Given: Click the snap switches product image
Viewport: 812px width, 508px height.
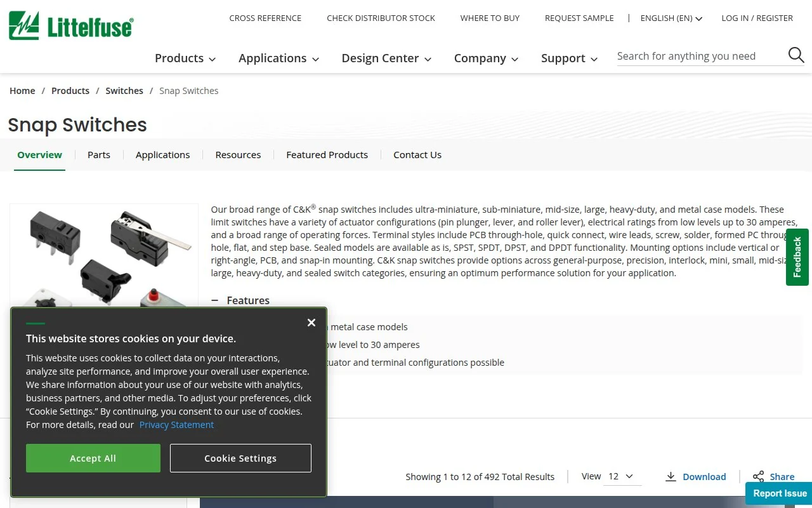Looking at the screenshot, I should coord(104,255).
